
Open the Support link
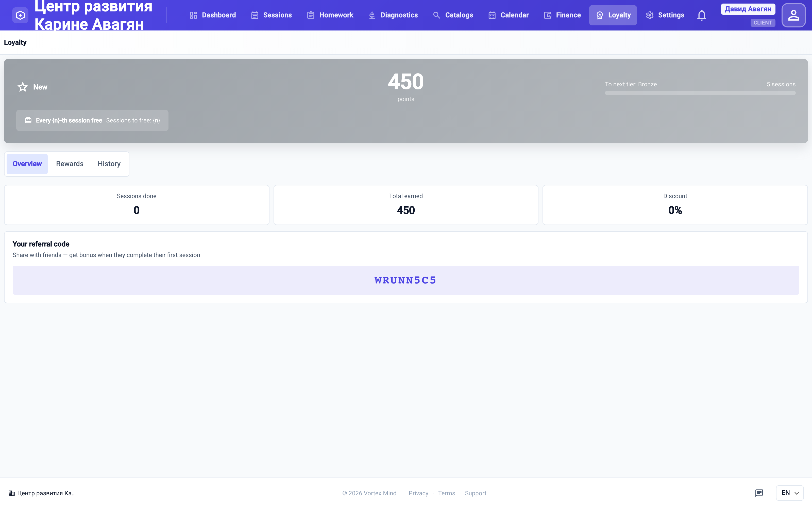coord(476,493)
